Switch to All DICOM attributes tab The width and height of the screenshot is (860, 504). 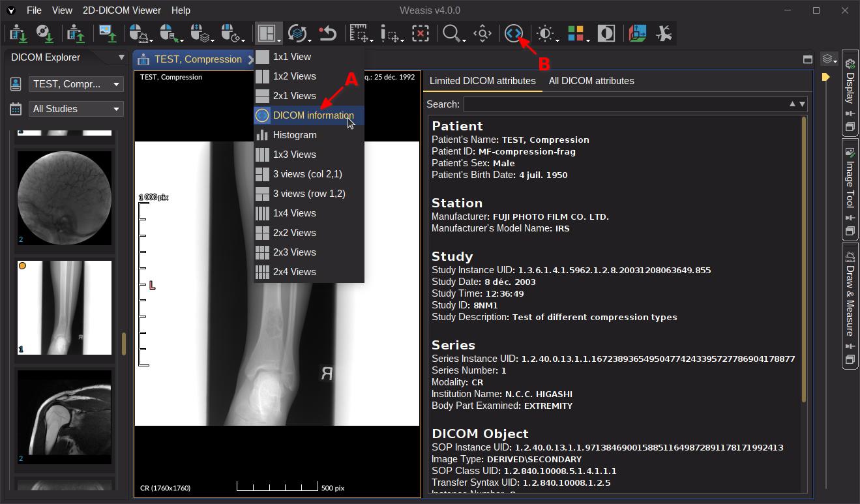coord(591,81)
